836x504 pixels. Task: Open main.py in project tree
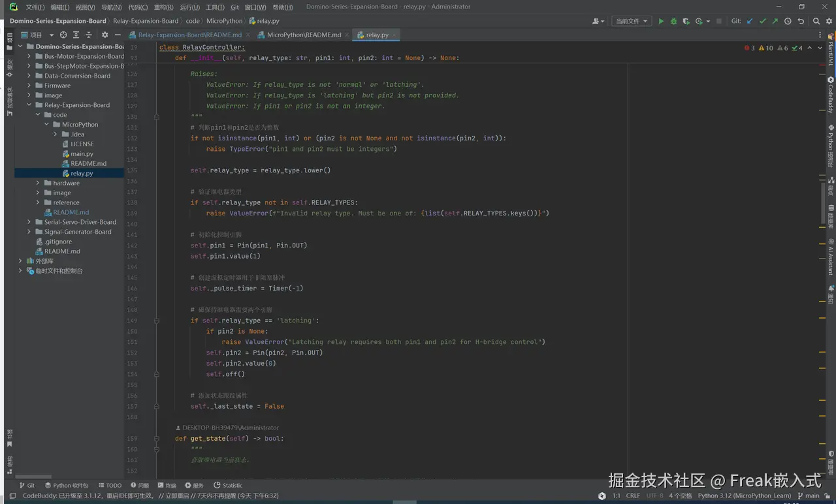point(82,154)
